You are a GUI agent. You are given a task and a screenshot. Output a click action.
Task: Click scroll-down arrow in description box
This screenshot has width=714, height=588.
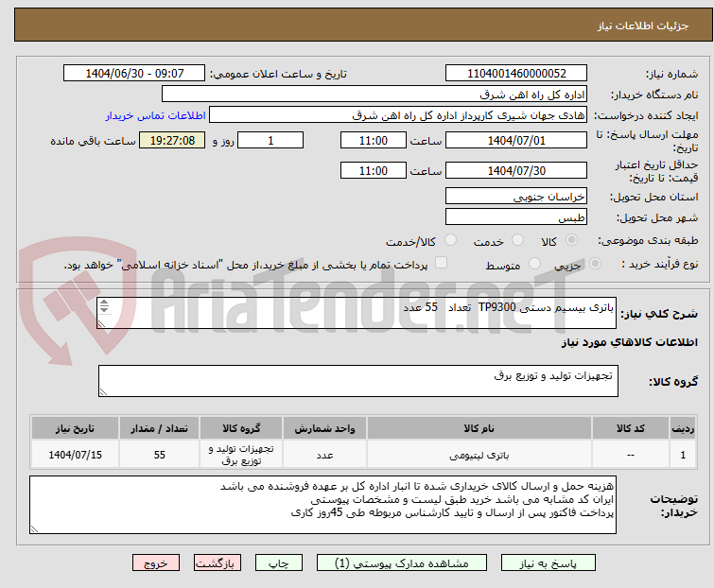[104, 309]
